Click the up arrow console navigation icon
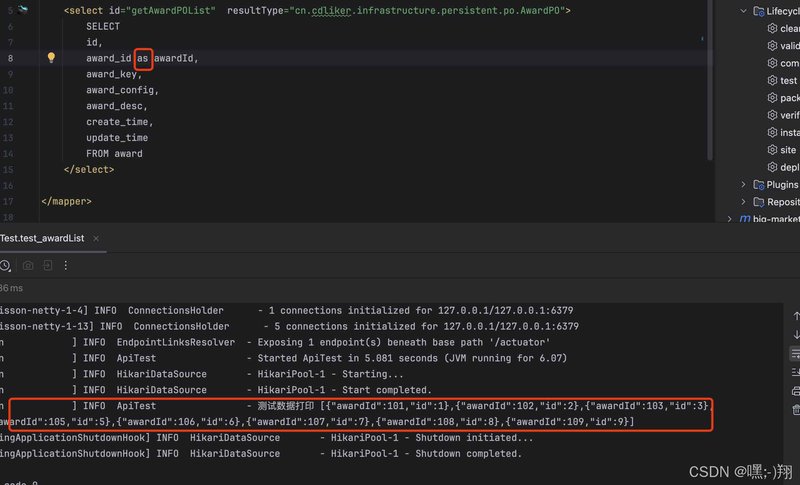Image resolution: width=800 pixels, height=485 pixels. point(796,316)
